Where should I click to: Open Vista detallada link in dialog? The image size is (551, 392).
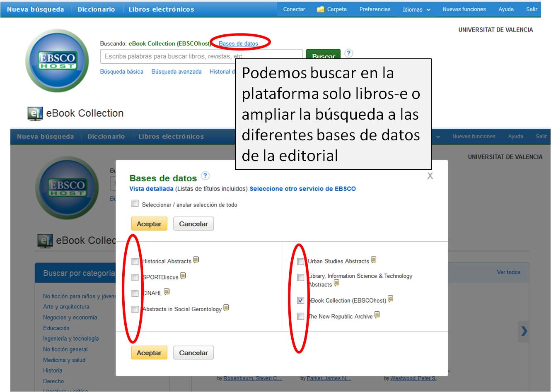point(151,189)
